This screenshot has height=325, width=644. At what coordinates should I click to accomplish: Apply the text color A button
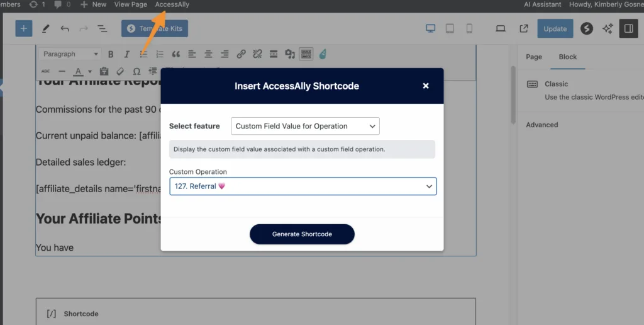[78, 71]
